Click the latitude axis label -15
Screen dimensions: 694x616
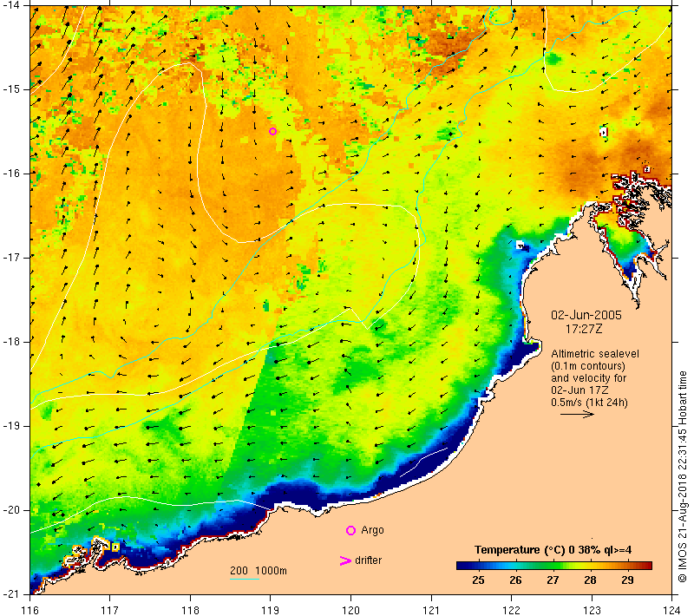(x=11, y=89)
